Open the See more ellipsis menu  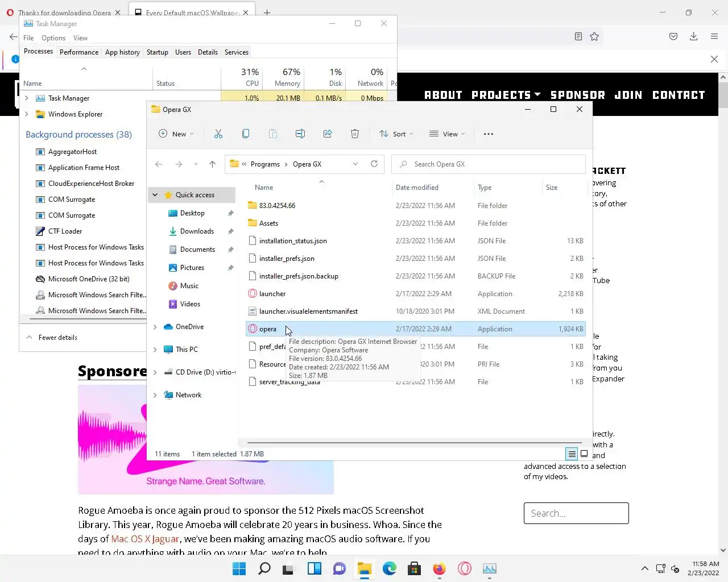point(489,134)
